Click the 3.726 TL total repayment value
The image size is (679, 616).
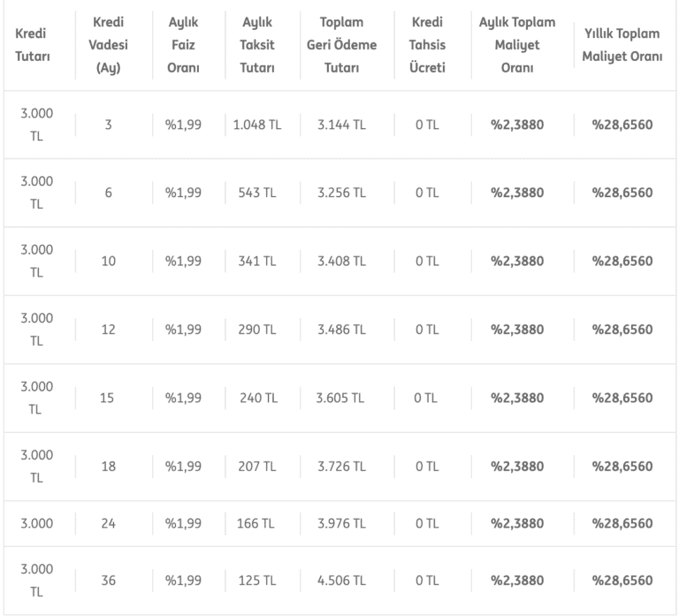(340, 466)
